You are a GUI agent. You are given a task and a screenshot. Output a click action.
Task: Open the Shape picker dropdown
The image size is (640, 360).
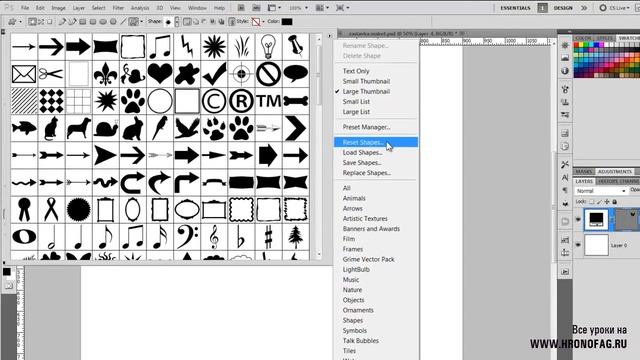(x=177, y=22)
